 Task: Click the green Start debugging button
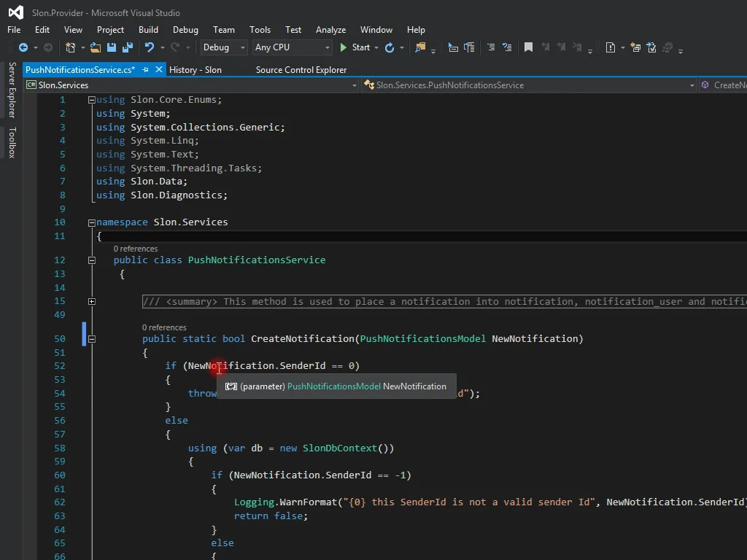356,47
